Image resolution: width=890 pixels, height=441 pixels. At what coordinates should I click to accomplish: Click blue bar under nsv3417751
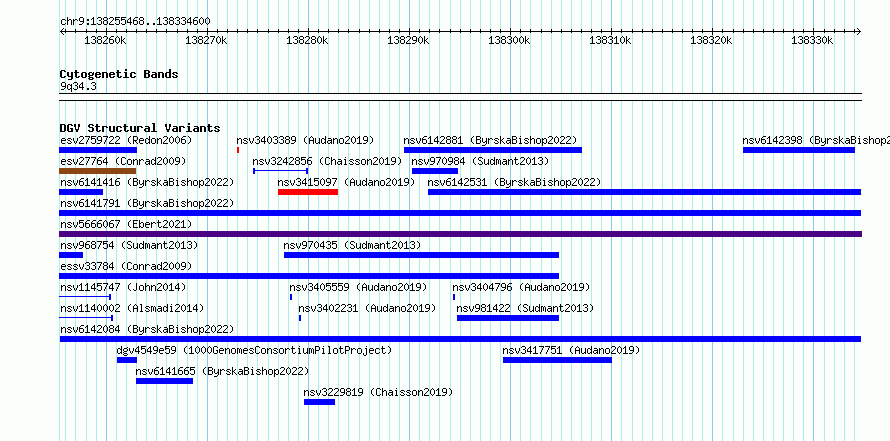click(x=557, y=360)
